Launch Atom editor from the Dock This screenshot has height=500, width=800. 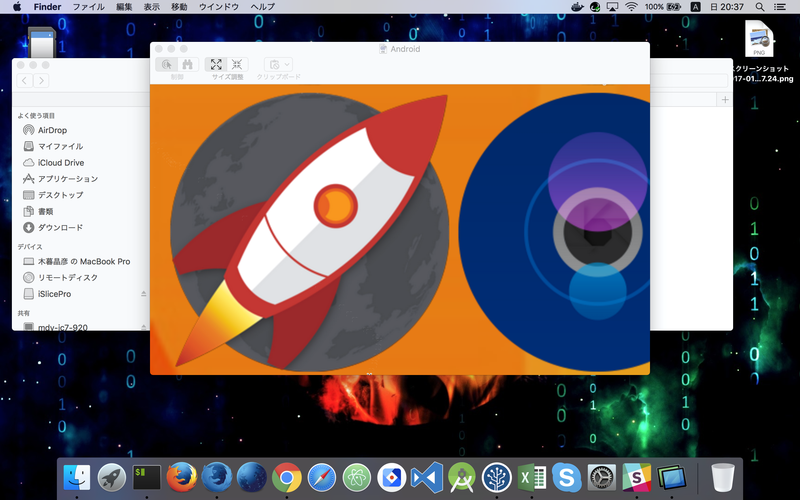(357, 478)
